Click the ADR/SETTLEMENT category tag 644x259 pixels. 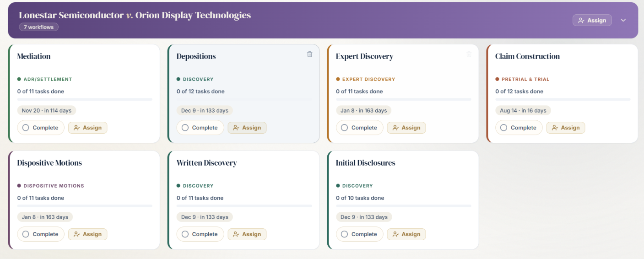click(45, 79)
